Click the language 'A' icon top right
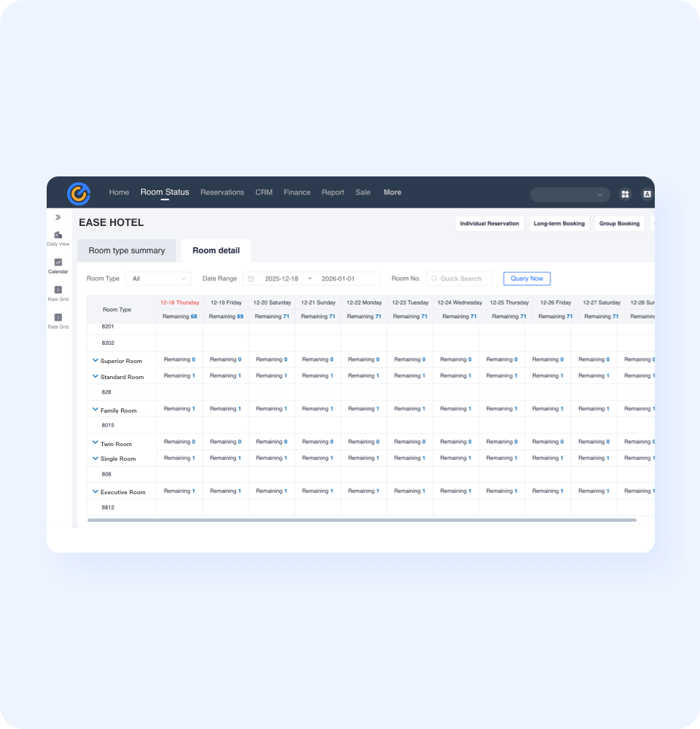This screenshot has height=729, width=700. pos(646,194)
